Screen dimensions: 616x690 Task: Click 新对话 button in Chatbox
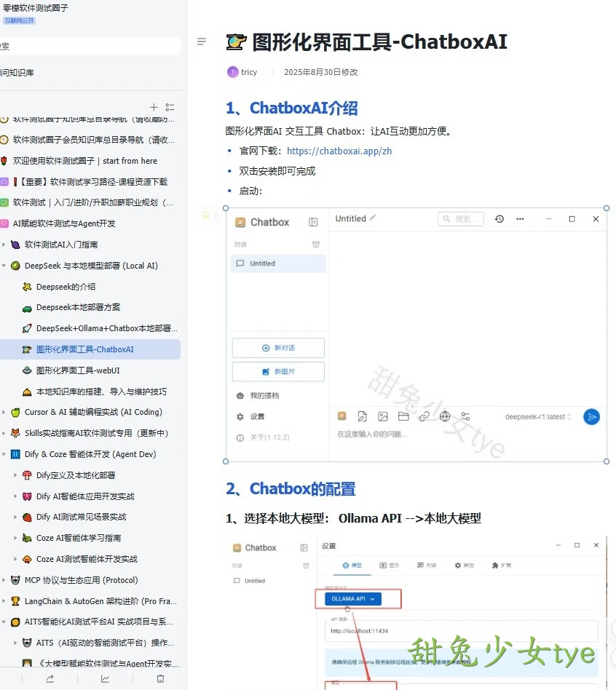coord(278,348)
